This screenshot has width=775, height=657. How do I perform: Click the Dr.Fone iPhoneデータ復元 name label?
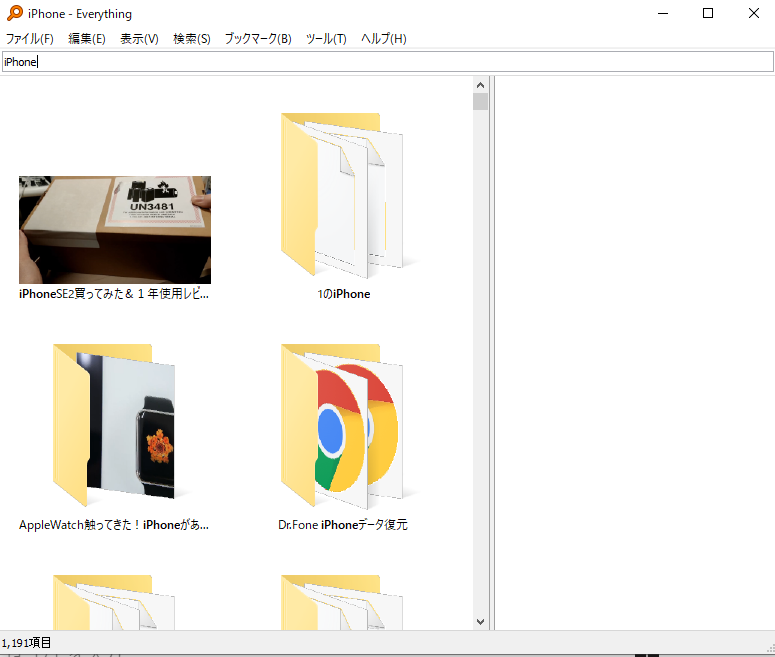pos(343,525)
